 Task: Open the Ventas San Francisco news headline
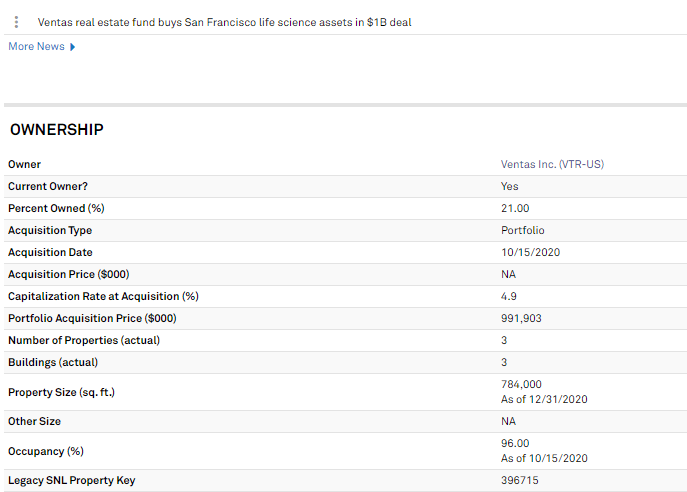pyautogui.click(x=224, y=22)
